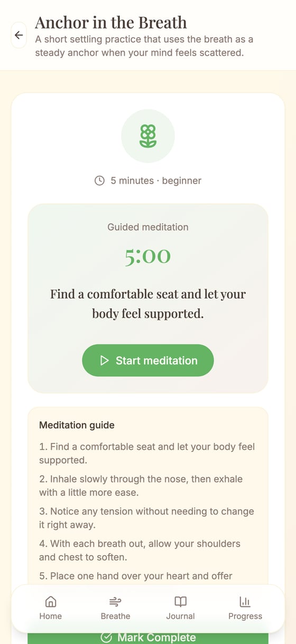
Task: Open Journal via the book icon
Action: pyautogui.click(x=181, y=602)
